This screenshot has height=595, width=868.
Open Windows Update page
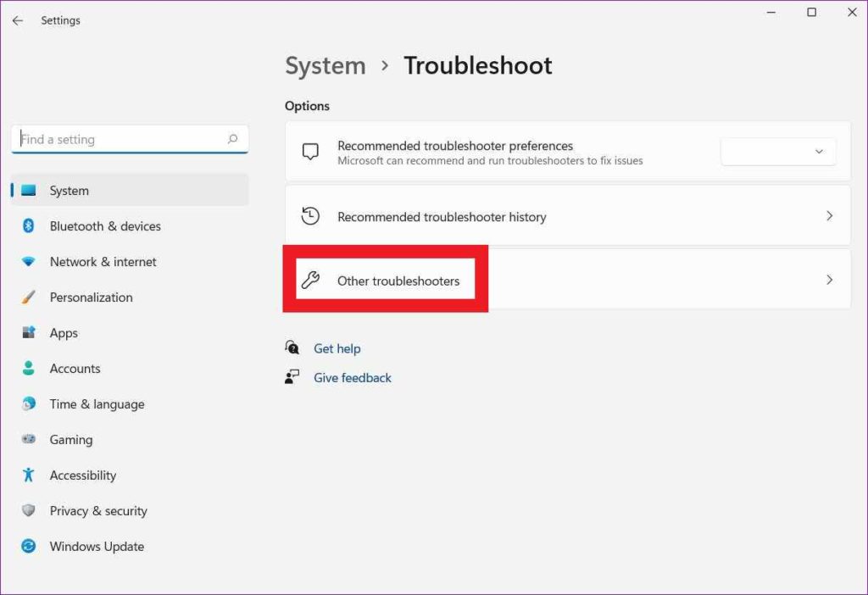[130, 547]
